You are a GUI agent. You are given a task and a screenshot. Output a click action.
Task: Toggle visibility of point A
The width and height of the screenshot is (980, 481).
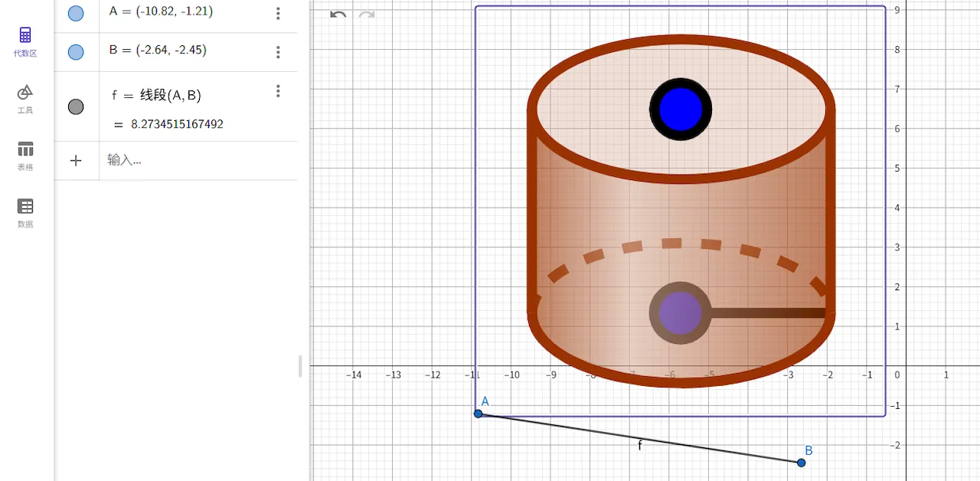point(76,13)
